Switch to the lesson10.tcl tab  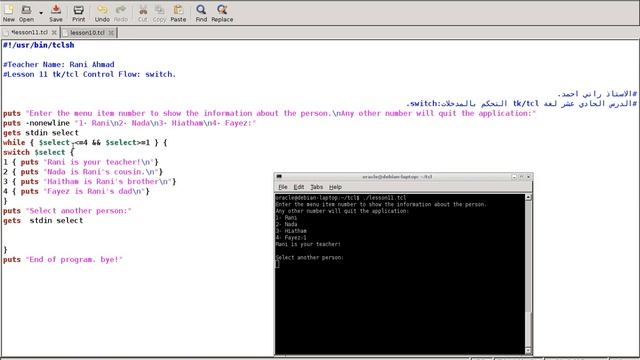(87, 32)
